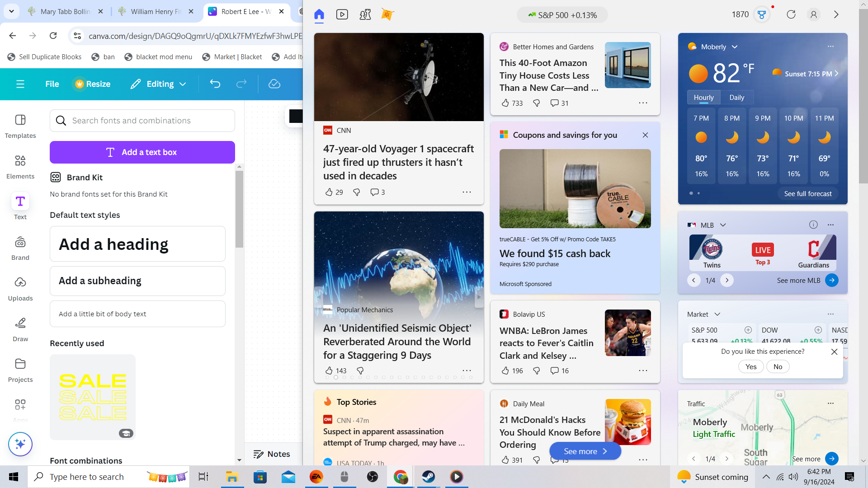Click the Search fonts and combinations field
Viewport: 868px width, 488px height.
tap(142, 121)
